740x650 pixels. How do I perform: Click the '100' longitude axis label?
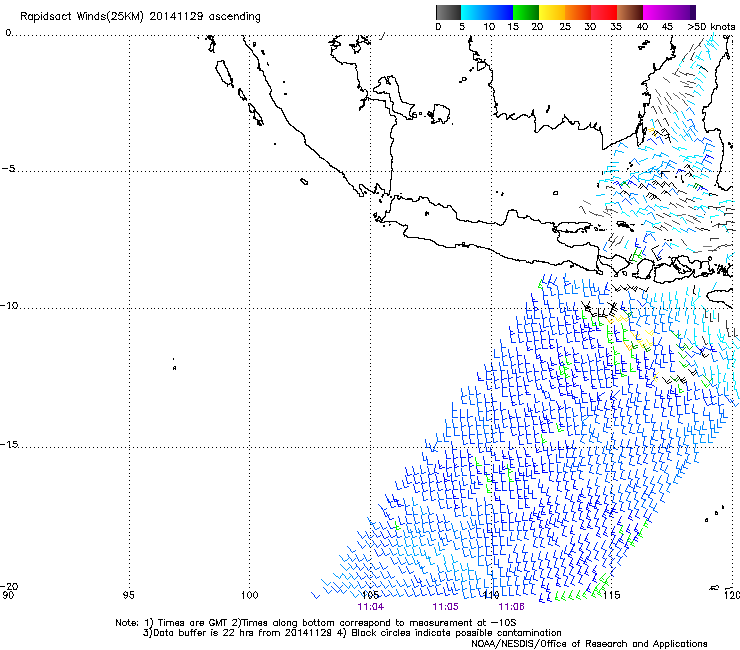[249, 595]
